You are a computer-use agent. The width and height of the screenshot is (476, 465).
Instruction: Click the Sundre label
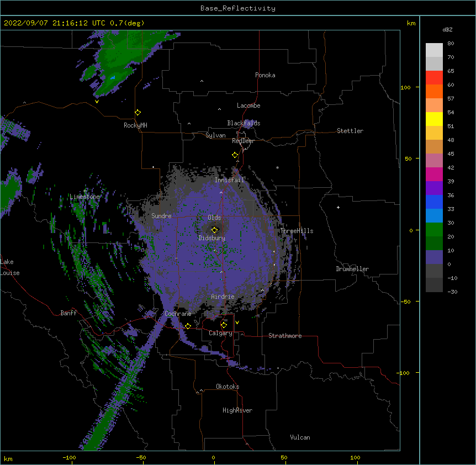161,216
